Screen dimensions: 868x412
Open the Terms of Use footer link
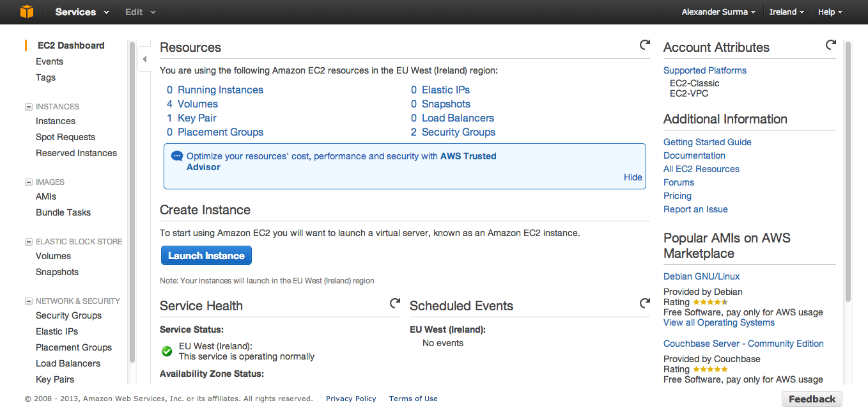click(414, 399)
